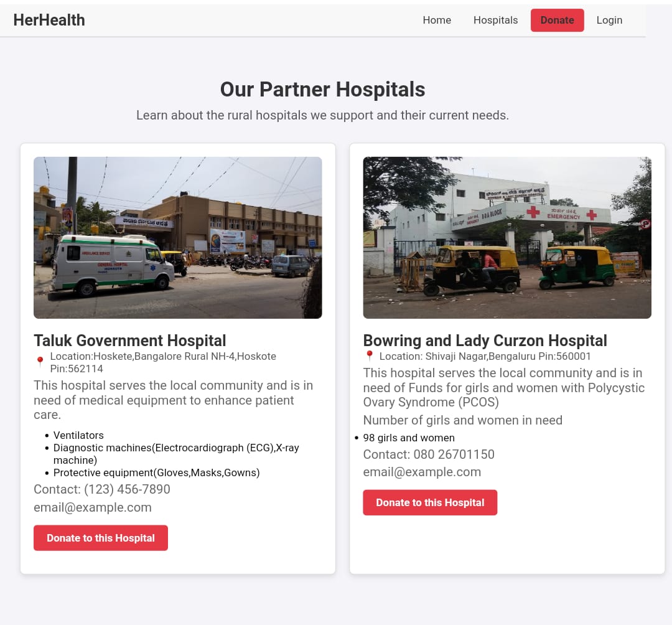
Task: Donate to Bowring and Lady Curzon Hospital
Action: pos(430,502)
